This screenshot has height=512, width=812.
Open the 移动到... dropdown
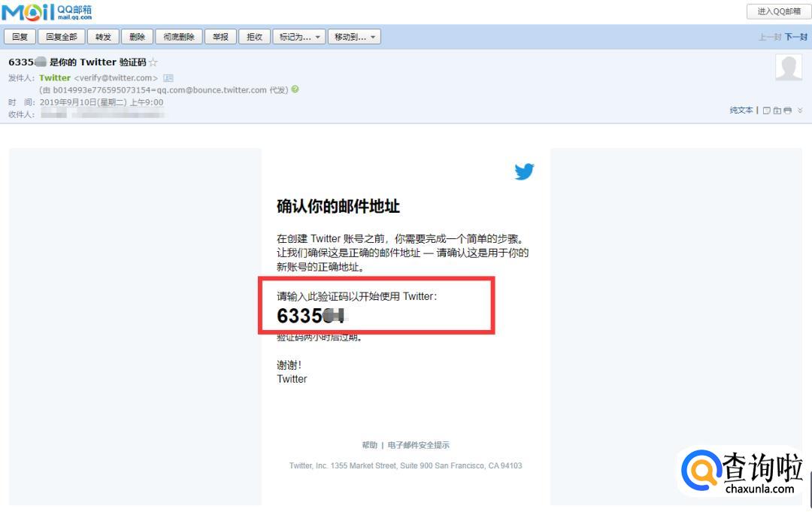point(354,37)
